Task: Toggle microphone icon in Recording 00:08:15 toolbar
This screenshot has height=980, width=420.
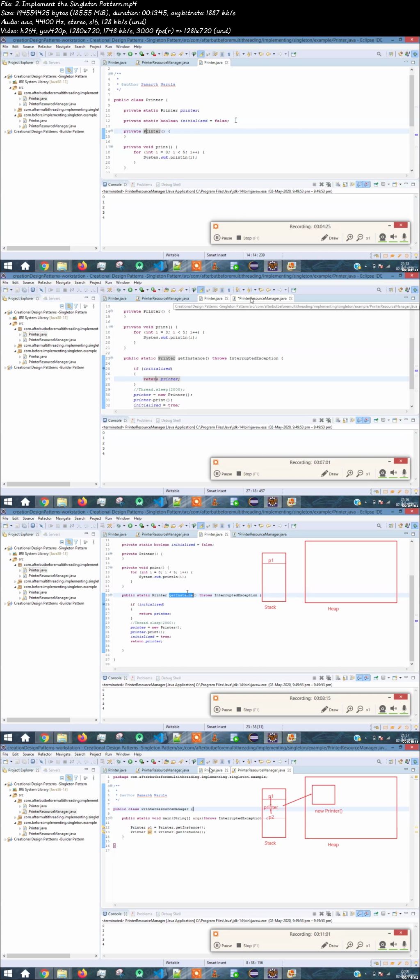Action: [404, 709]
